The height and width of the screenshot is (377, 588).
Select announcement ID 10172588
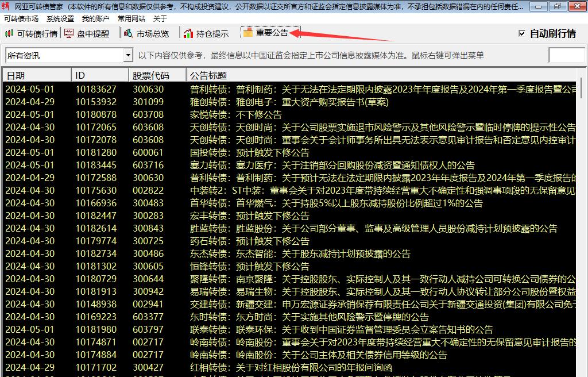[x=96, y=178]
